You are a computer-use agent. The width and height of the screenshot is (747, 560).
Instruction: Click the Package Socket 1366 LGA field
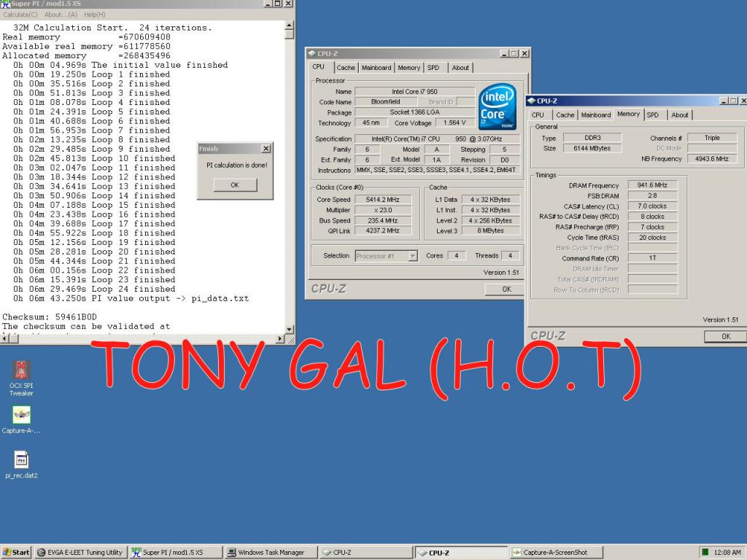pos(414,112)
